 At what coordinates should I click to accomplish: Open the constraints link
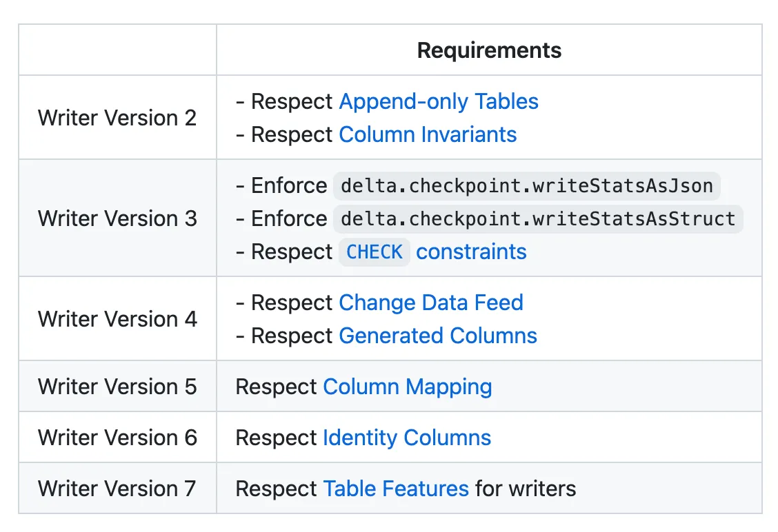(x=471, y=252)
